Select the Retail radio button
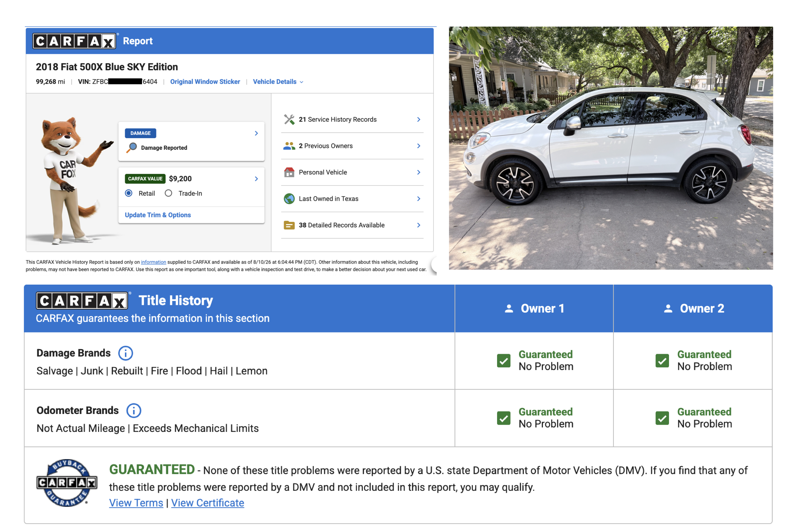Screen dimensions: 798x532 click(x=129, y=193)
